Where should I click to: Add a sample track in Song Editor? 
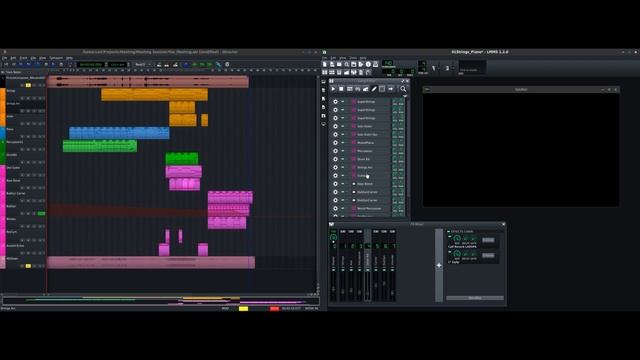click(358, 89)
